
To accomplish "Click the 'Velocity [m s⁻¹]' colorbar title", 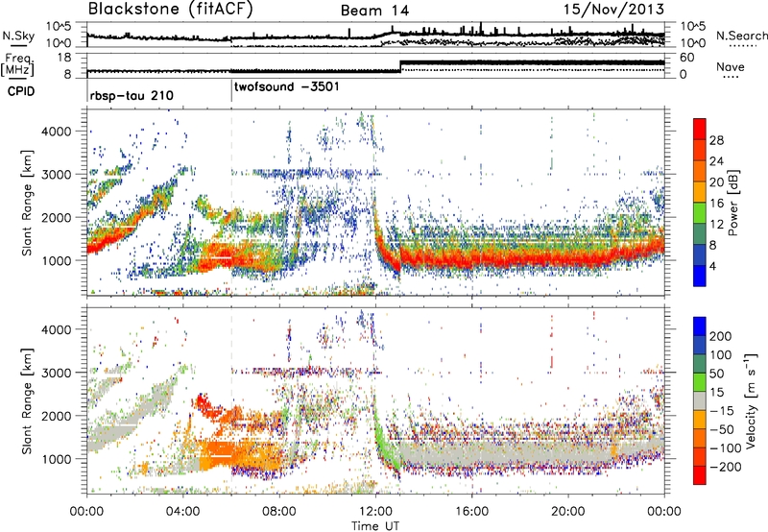I will pyautogui.click(x=751, y=400).
